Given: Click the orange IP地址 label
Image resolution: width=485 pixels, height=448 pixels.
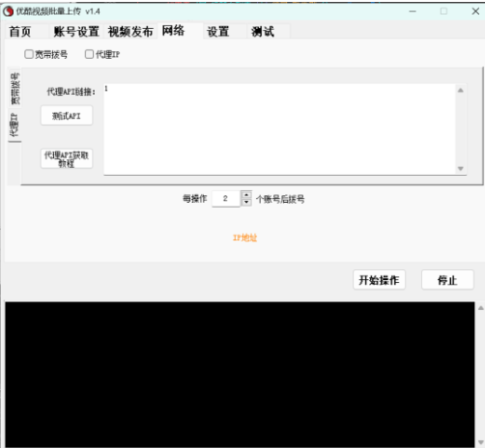Looking at the screenshot, I should click(244, 238).
